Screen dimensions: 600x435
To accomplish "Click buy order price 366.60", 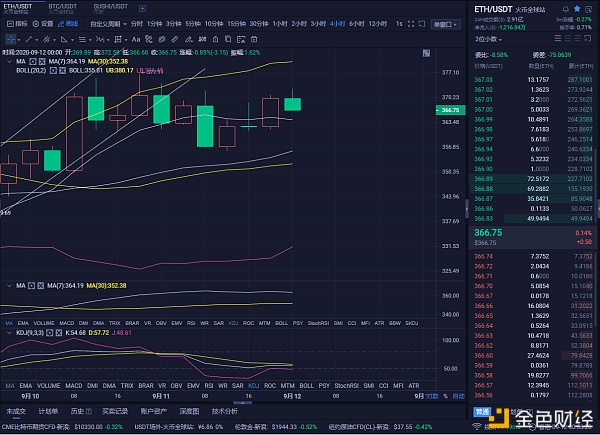I will coord(483,355).
